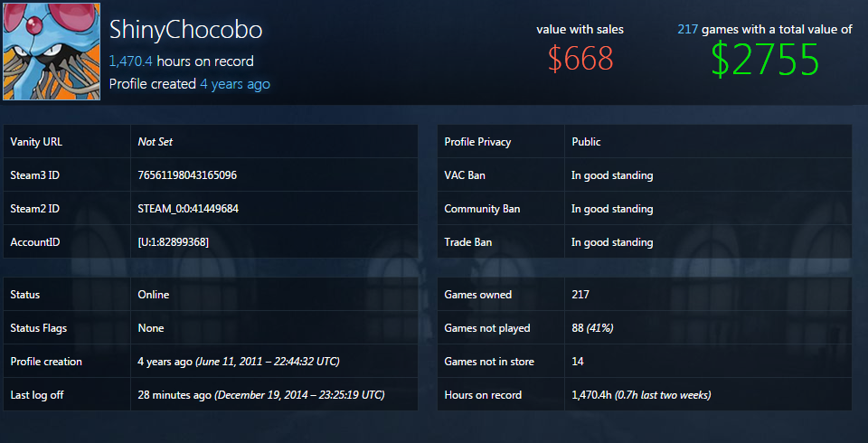Select the AccountID value [U:1:82899368]
The image size is (868, 443).
coord(174,242)
